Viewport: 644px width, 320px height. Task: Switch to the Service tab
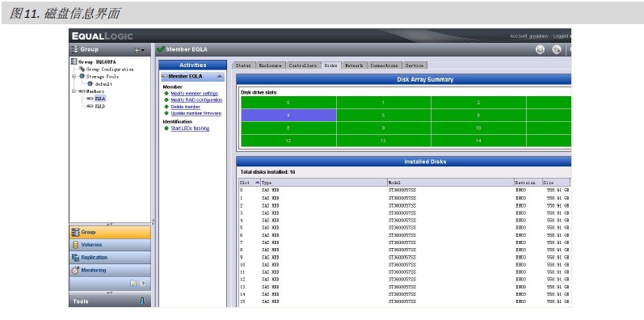[x=415, y=65]
